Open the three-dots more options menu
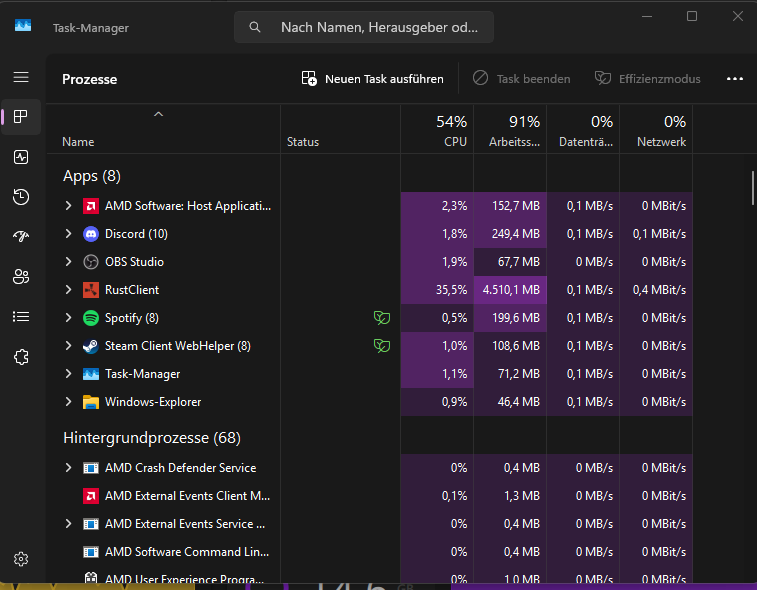Screen dimensions: 757x590 point(735,79)
